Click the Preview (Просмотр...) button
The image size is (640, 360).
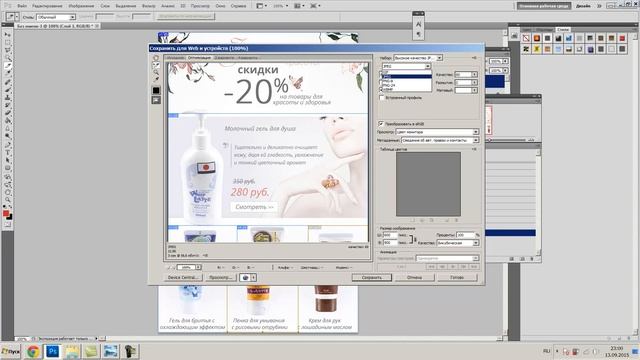click(221, 278)
